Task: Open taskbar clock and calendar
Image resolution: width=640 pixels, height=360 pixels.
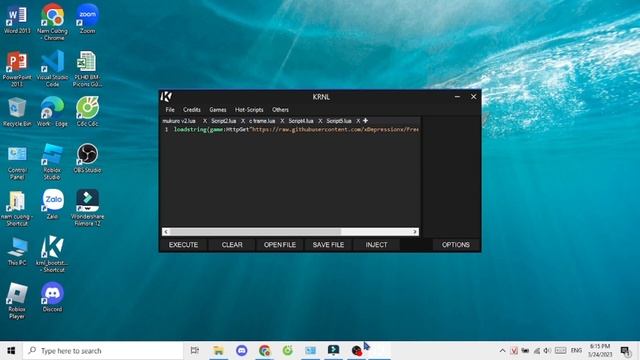Action: (600, 351)
